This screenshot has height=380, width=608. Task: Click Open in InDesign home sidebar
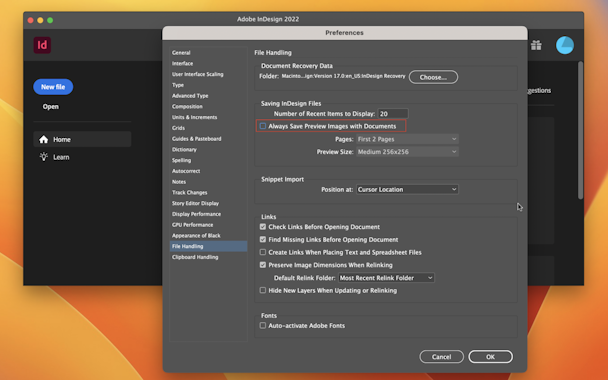51,107
